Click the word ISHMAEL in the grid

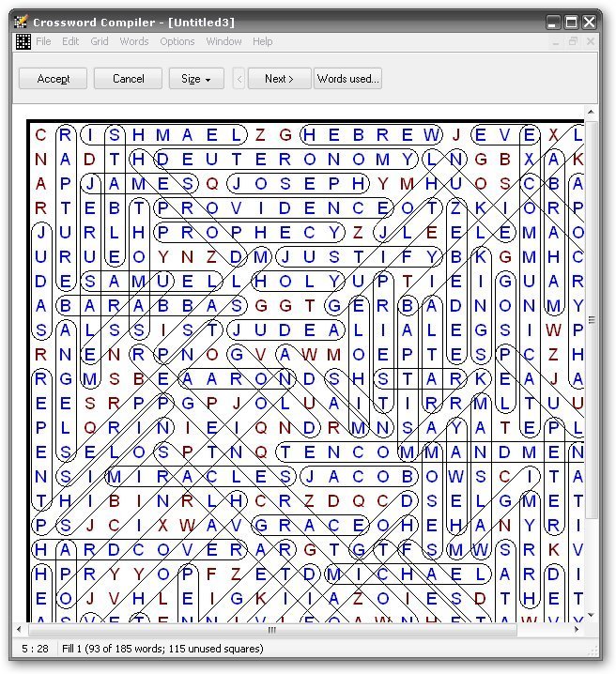[x=163, y=135]
